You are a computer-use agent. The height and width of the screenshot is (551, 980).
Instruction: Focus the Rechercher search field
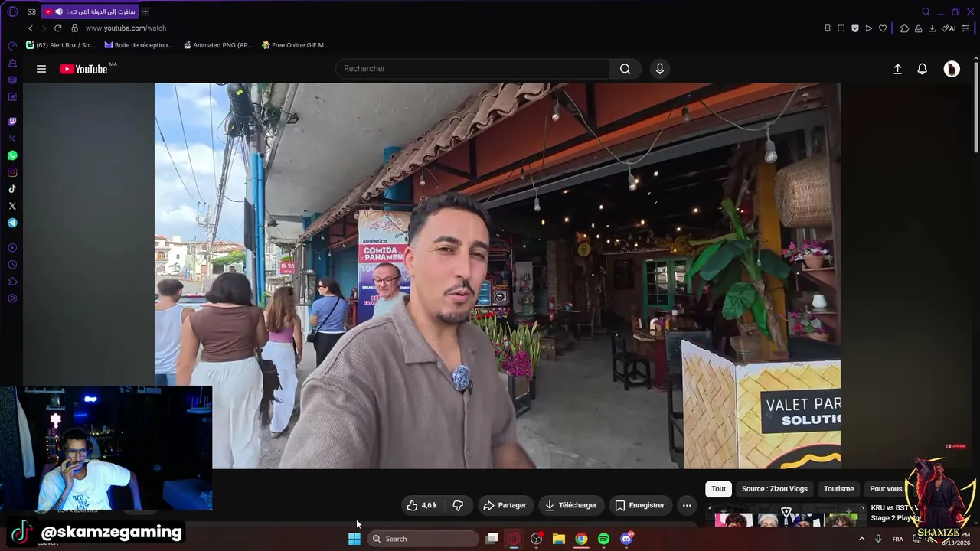click(472, 69)
